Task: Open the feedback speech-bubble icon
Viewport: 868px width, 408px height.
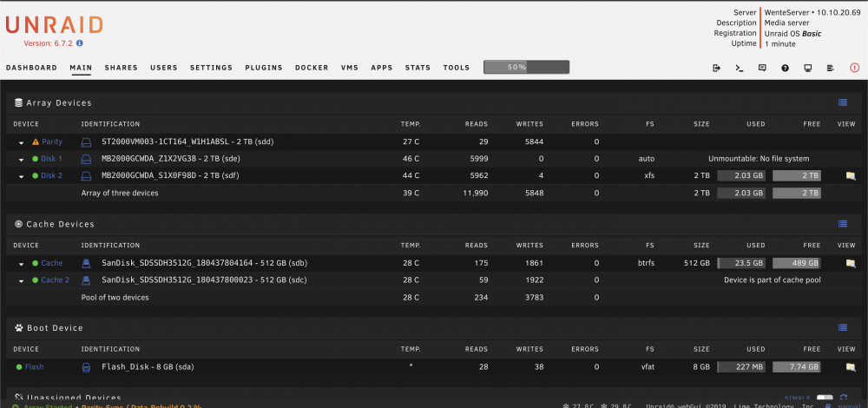Action: tap(762, 68)
